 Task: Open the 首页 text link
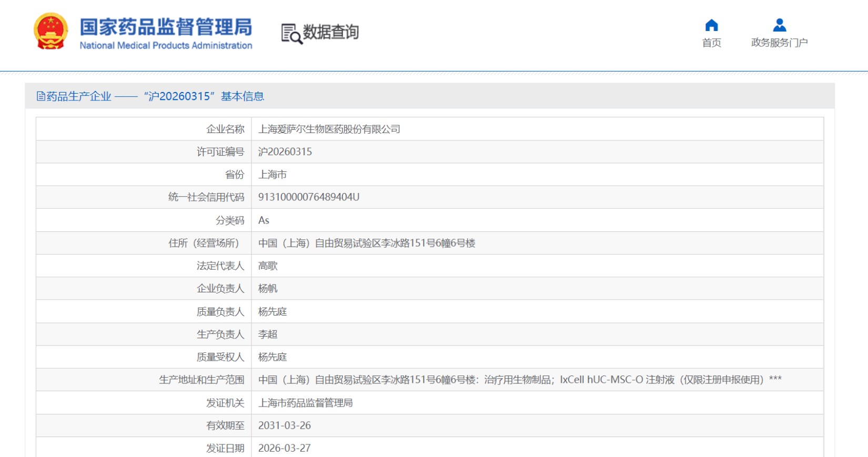click(711, 43)
